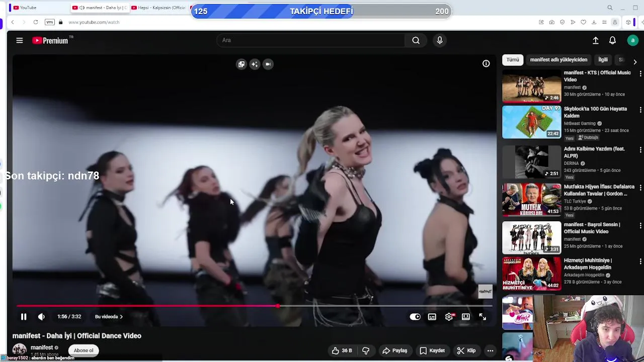Open the manifest channel in KTS listing

click(x=573, y=87)
